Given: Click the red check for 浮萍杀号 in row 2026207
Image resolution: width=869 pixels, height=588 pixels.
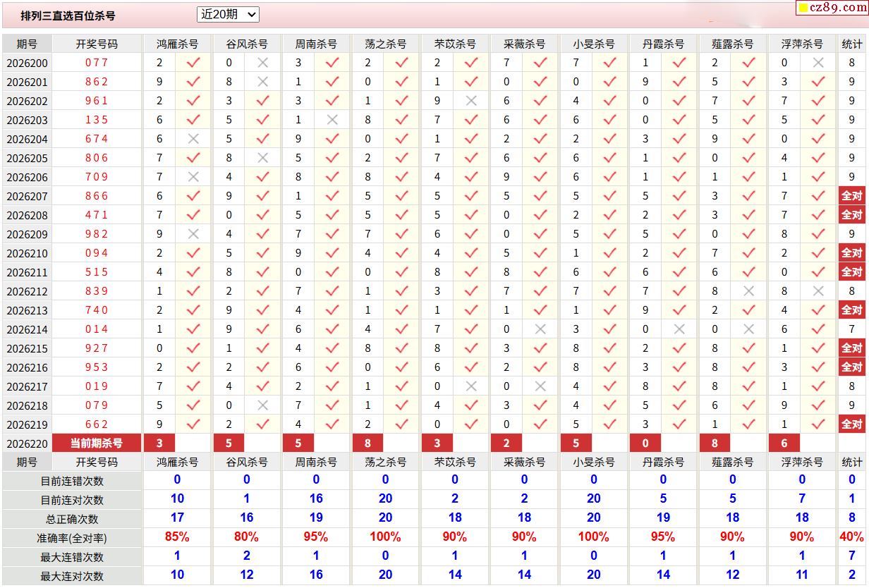Looking at the screenshot, I should 818,196.
